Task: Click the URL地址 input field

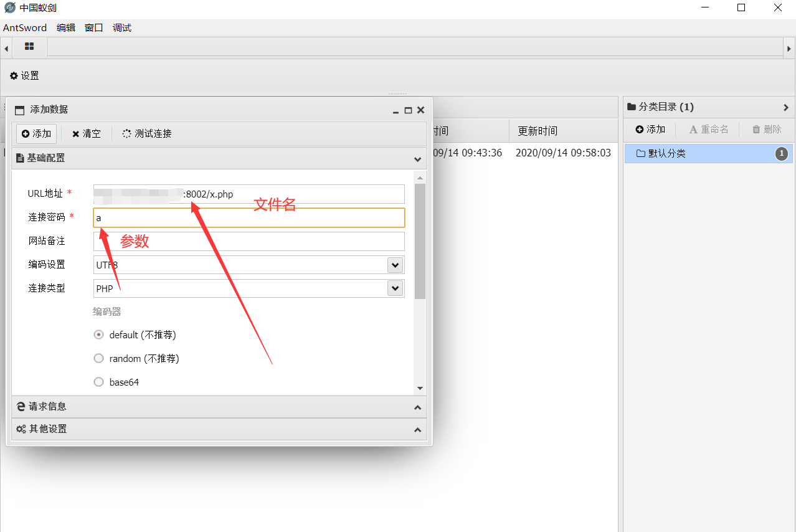Action: pyautogui.click(x=249, y=194)
